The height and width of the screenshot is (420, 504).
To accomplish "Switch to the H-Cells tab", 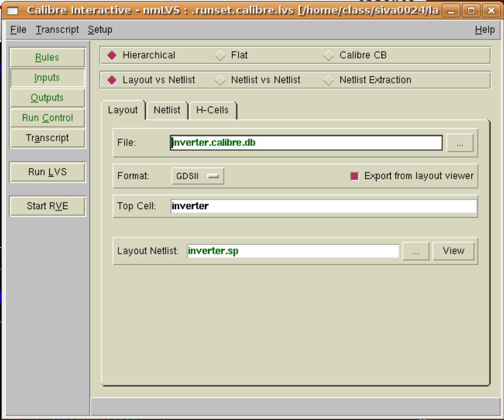I will (x=212, y=110).
